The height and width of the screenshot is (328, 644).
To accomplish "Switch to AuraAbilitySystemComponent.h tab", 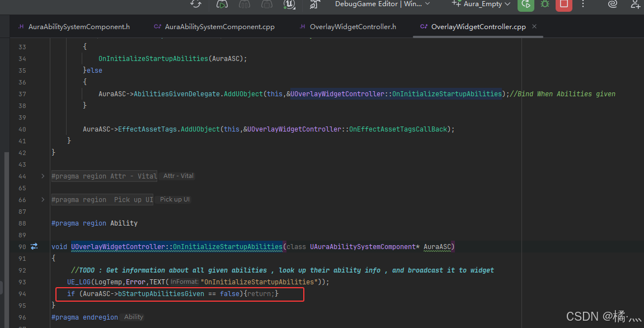I will (x=74, y=27).
